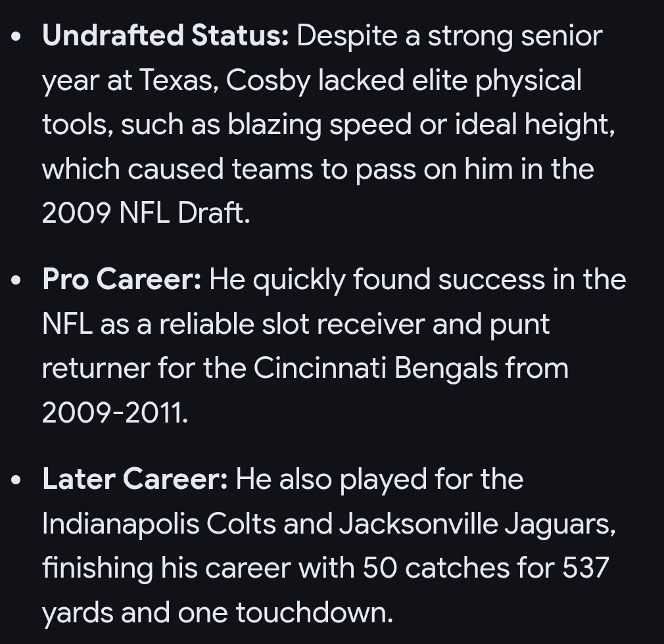This screenshot has width=664, height=644.
Task: Click the "2009 NFL Draft" text
Action: pyautogui.click(x=145, y=214)
